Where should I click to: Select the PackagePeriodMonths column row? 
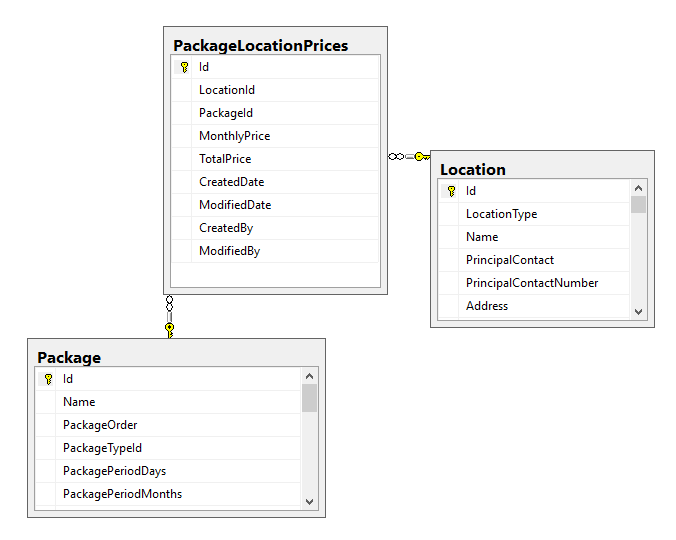click(168, 494)
